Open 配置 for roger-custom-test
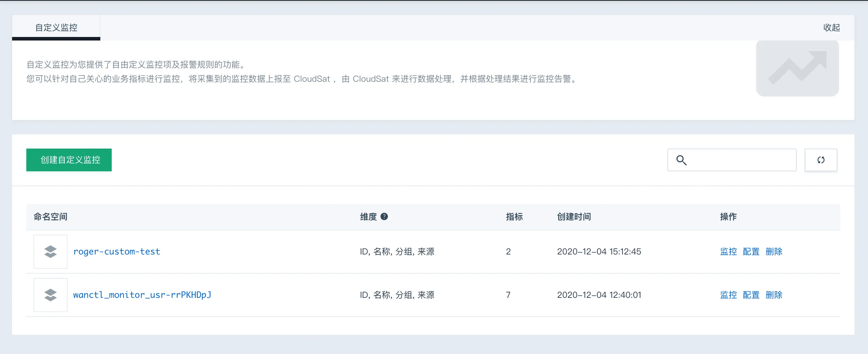The image size is (868, 354). (x=751, y=252)
